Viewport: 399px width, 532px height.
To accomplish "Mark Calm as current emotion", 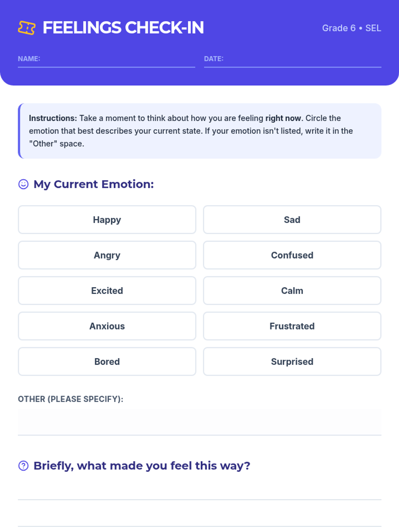I will pyautogui.click(x=292, y=291).
